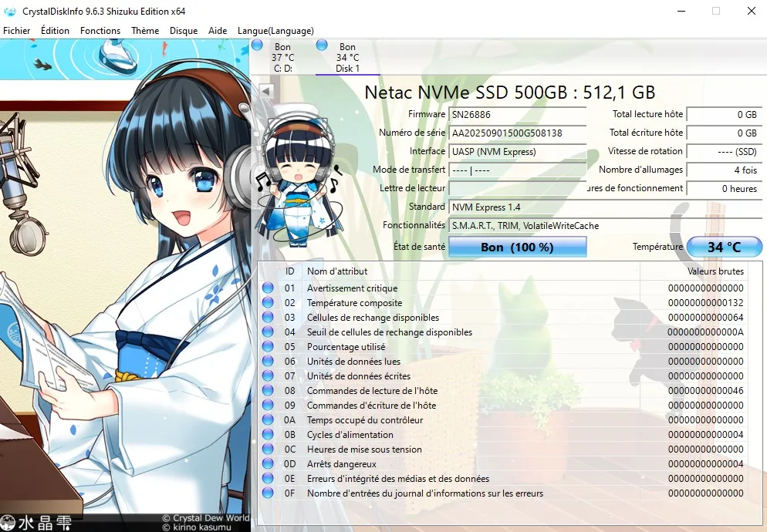Click the status orb for Unités de données écrites

[x=268, y=376]
